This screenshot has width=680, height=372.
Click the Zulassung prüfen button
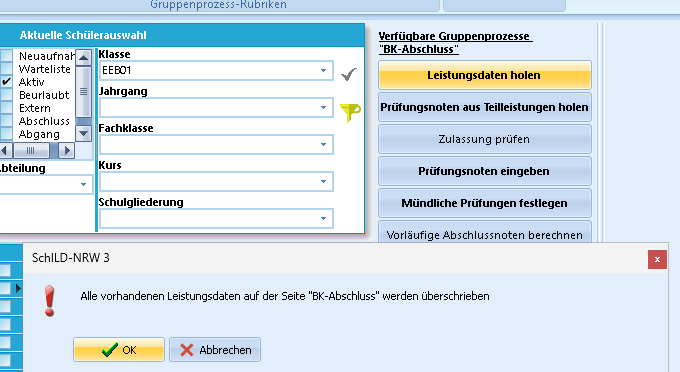(484, 139)
